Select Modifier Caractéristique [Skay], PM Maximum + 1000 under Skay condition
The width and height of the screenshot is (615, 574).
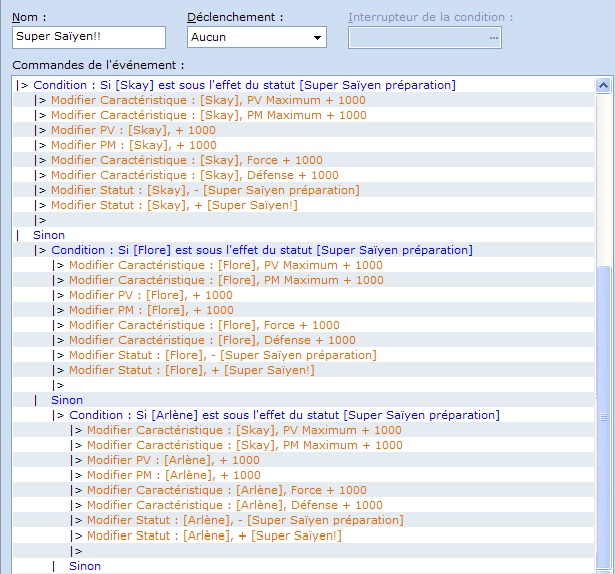click(304, 115)
